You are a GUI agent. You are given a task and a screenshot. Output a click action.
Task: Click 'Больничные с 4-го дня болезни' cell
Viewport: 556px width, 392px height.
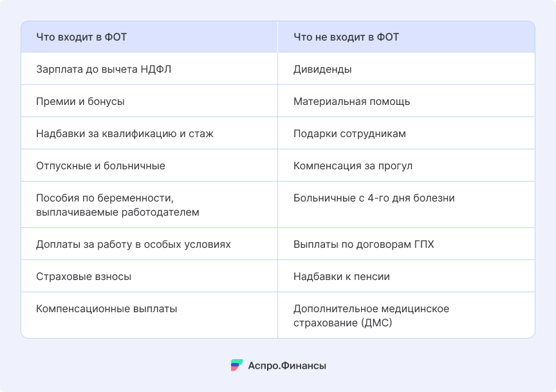click(x=406, y=205)
